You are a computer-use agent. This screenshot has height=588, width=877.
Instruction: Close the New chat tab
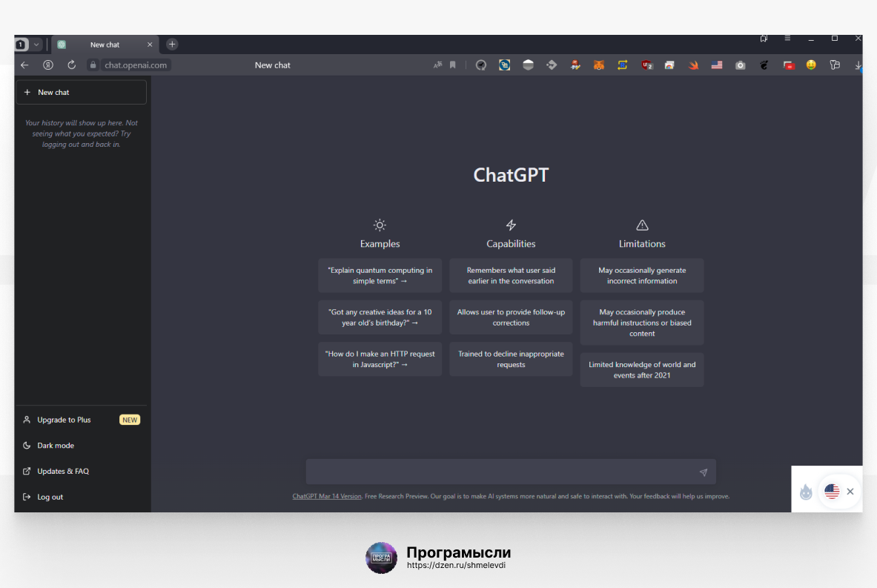click(149, 44)
